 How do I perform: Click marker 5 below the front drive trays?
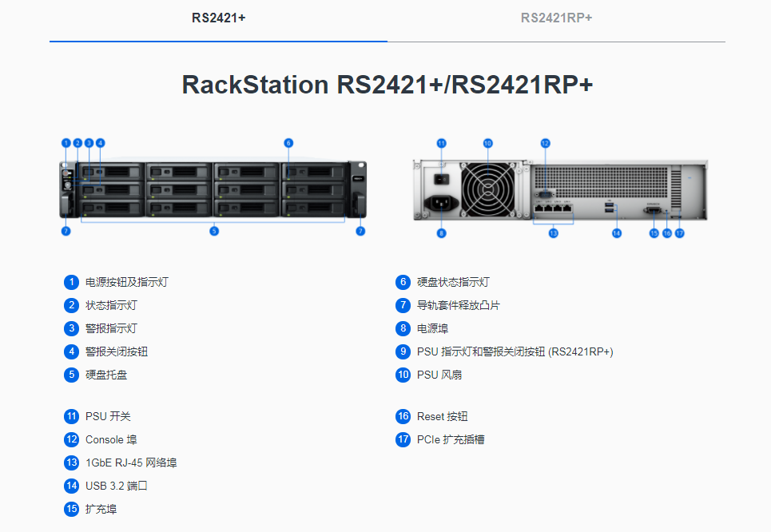214,231
